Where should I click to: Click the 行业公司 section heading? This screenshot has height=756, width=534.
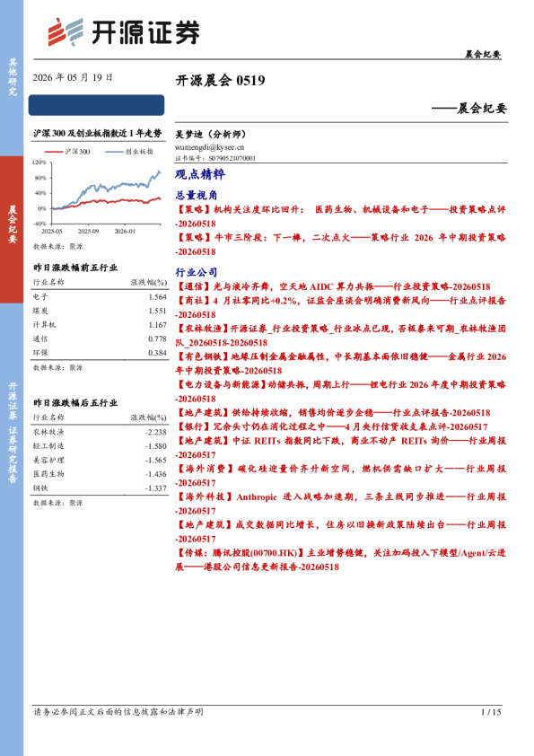pos(197,272)
